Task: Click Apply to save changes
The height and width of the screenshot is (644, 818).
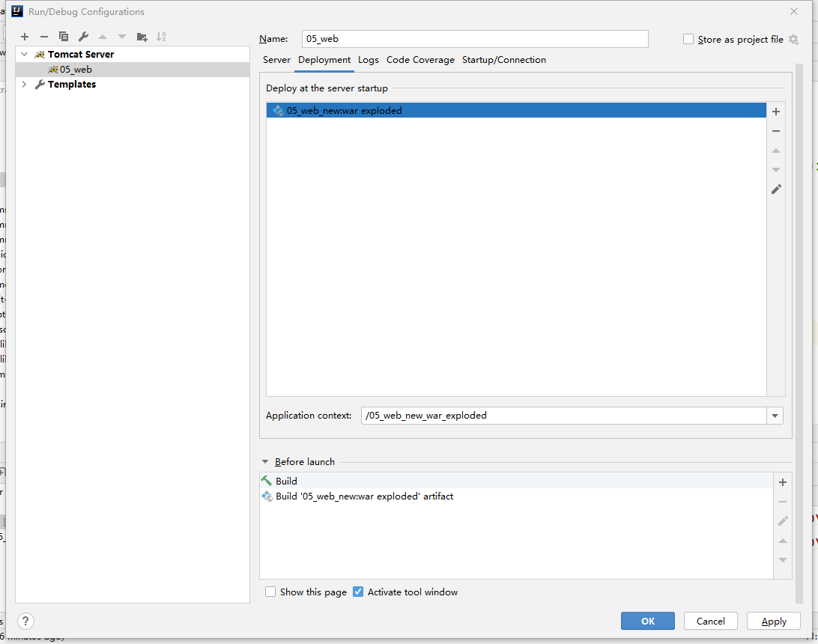Action: tap(773, 621)
